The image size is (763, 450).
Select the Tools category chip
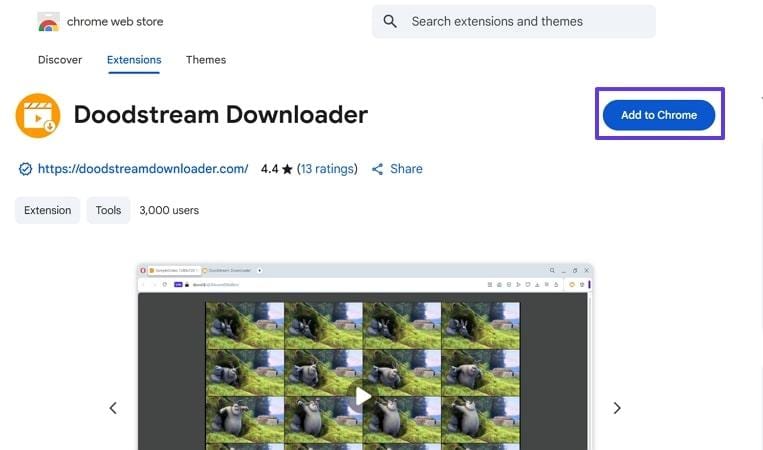pyautogui.click(x=108, y=210)
